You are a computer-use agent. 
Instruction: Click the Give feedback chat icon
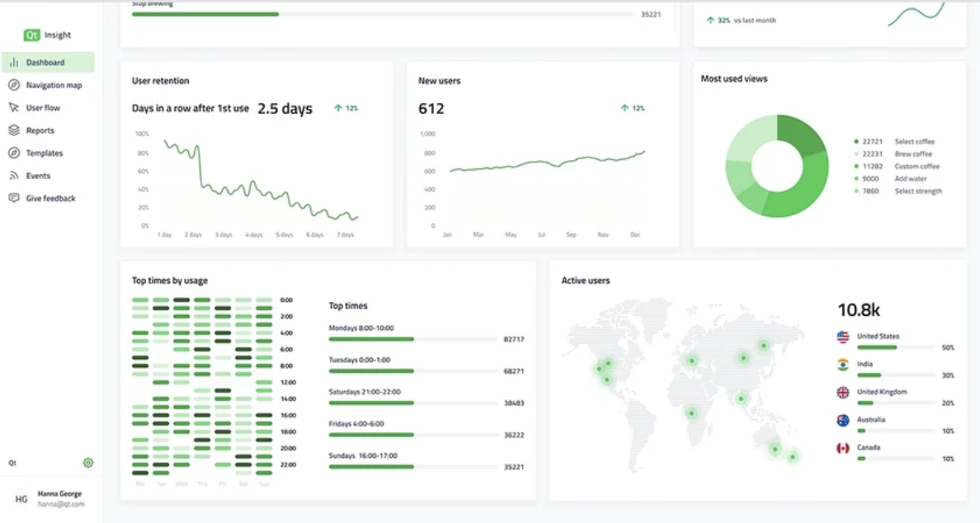pos(14,198)
